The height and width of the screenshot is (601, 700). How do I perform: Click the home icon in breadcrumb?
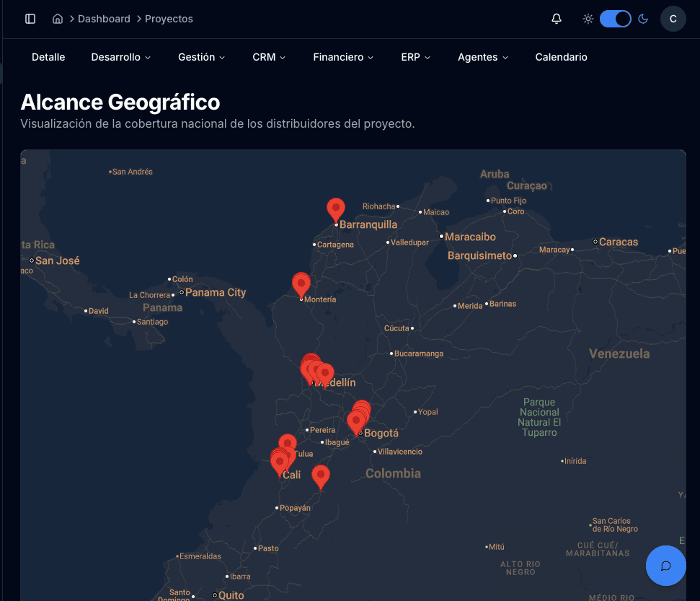click(x=58, y=19)
